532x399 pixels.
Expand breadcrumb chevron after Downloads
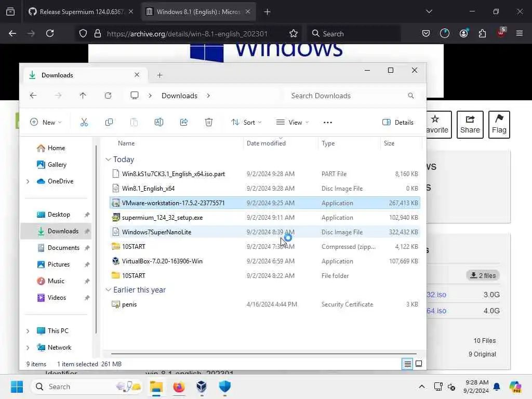pos(208,96)
